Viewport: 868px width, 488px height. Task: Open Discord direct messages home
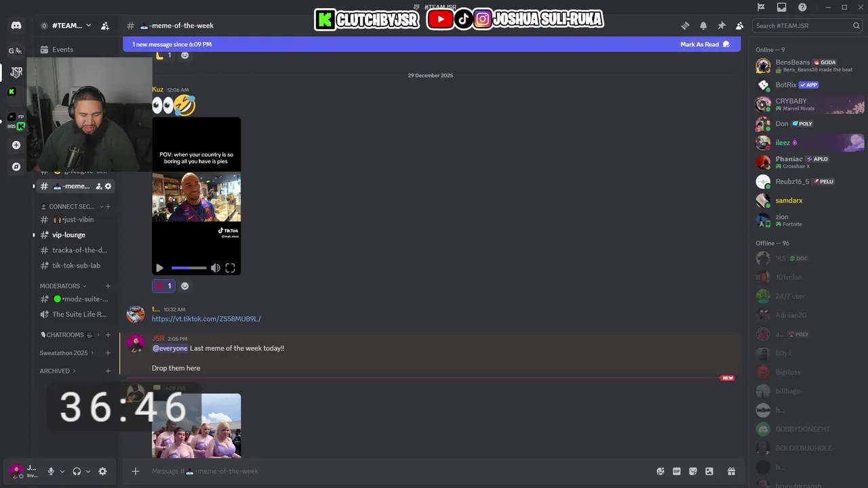(x=16, y=26)
